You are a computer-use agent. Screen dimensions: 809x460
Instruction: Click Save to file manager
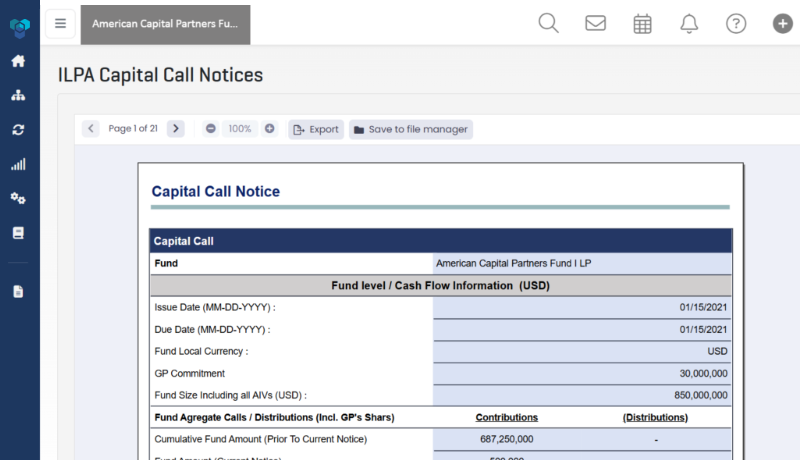(410, 129)
